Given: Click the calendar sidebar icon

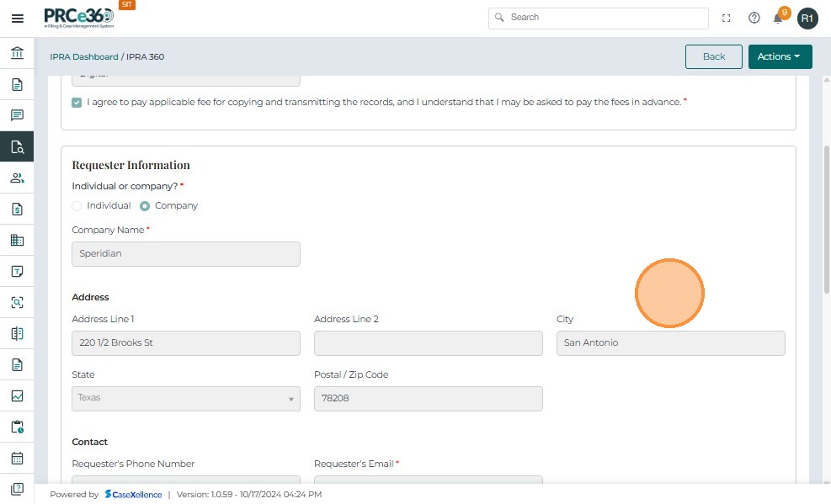Looking at the screenshot, I should tap(17, 459).
